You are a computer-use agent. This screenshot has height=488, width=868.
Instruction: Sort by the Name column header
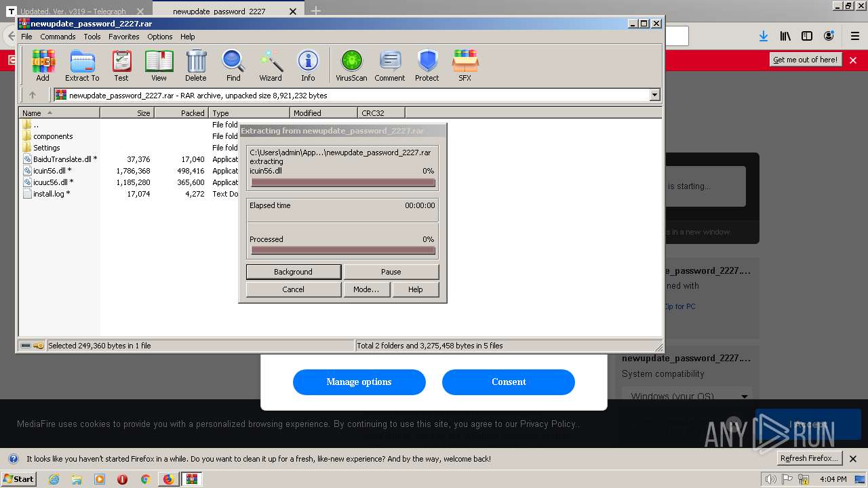(59, 113)
